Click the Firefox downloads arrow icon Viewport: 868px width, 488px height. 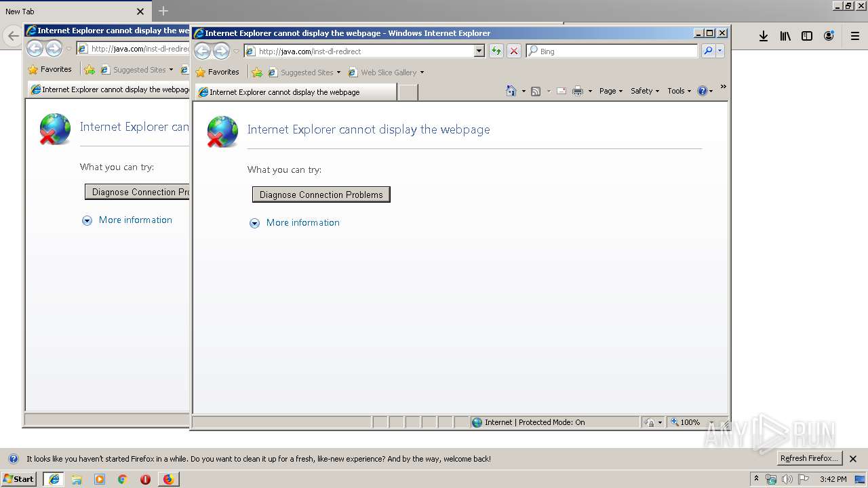pyautogui.click(x=764, y=36)
